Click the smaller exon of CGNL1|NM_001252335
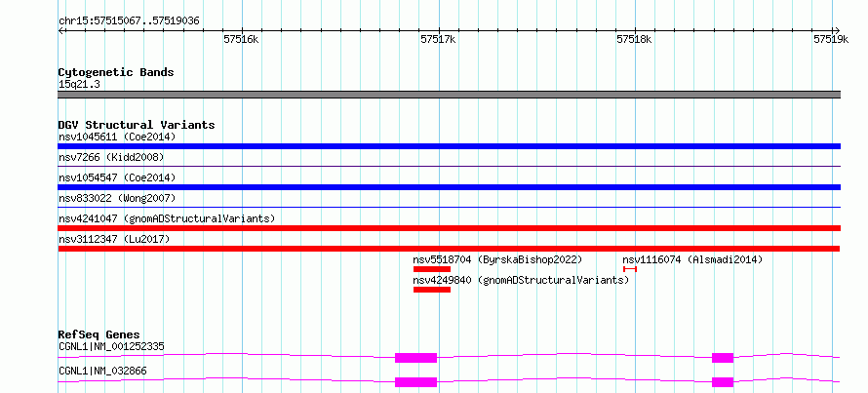Viewport: 868px width, 393px height. pyautogui.click(x=723, y=358)
